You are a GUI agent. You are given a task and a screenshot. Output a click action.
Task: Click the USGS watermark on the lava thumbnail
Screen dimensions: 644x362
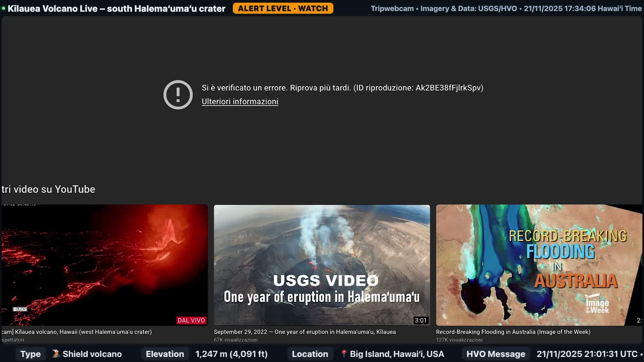(19, 309)
